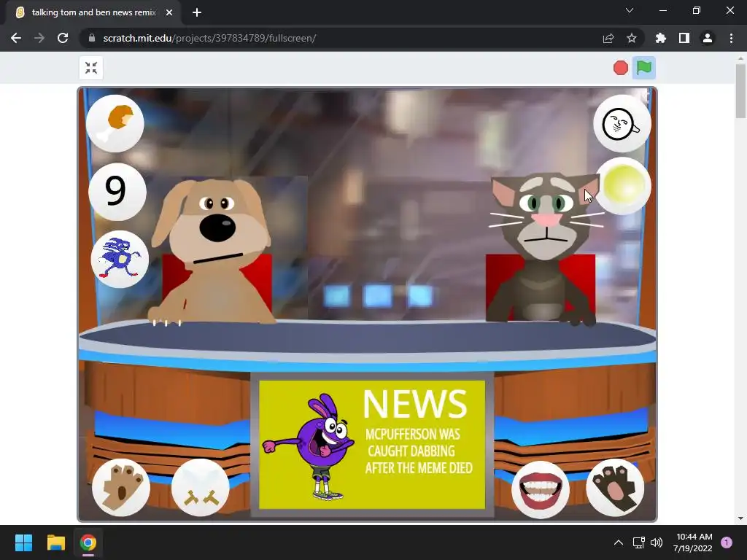Click the crossed bones button

tap(200, 487)
